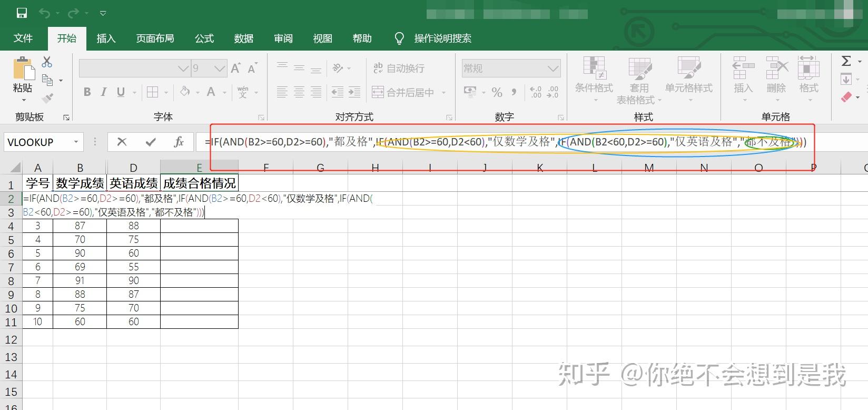Cancel formula entry with X icon
The height and width of the screenshot is (410, 868).
coord(122,142)
